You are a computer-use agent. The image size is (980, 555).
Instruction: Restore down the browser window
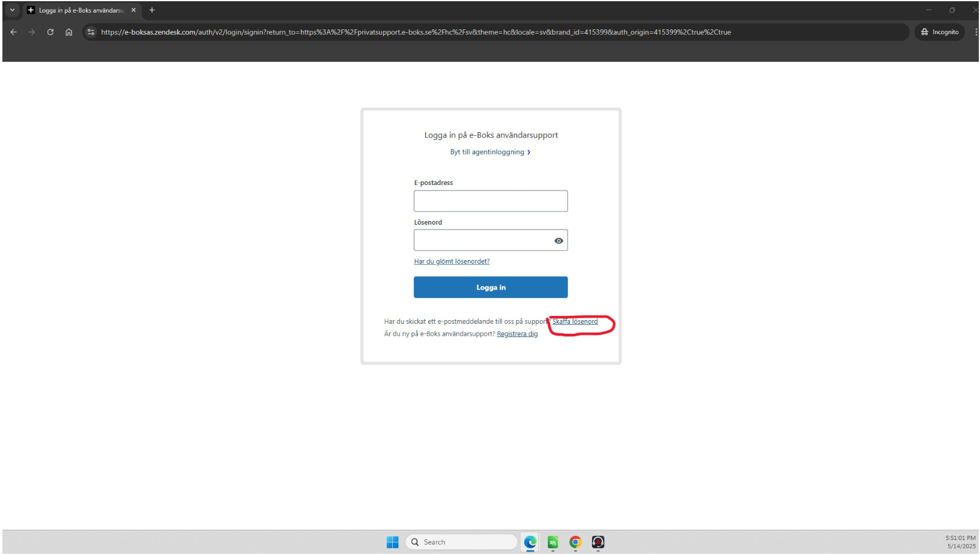pyautogui.click(x=952, y=10)
